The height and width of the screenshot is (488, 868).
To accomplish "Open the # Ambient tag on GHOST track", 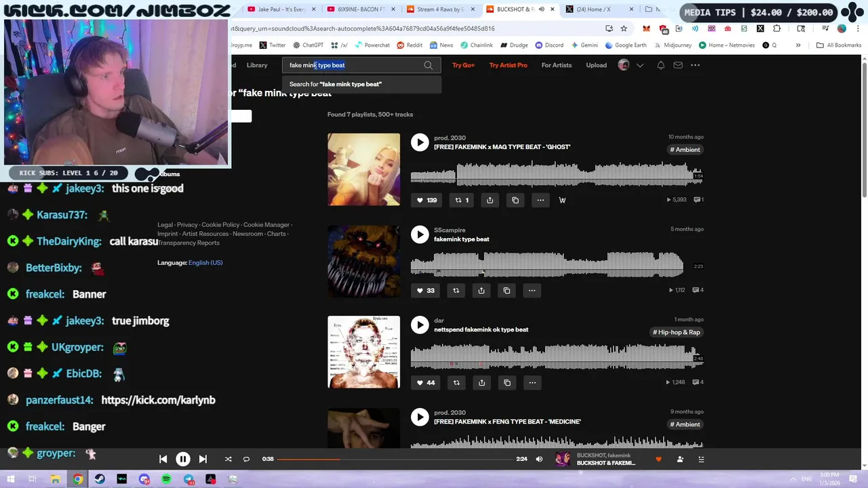I will [x=685, y=150].
